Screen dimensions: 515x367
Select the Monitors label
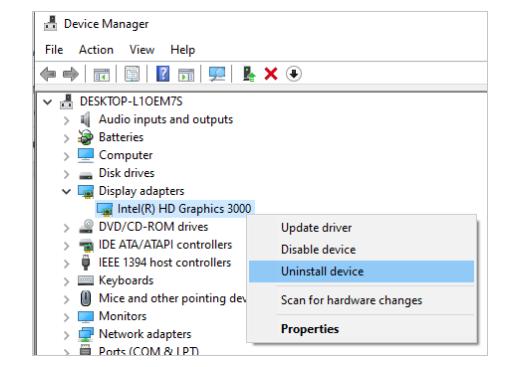coord(123,316)
